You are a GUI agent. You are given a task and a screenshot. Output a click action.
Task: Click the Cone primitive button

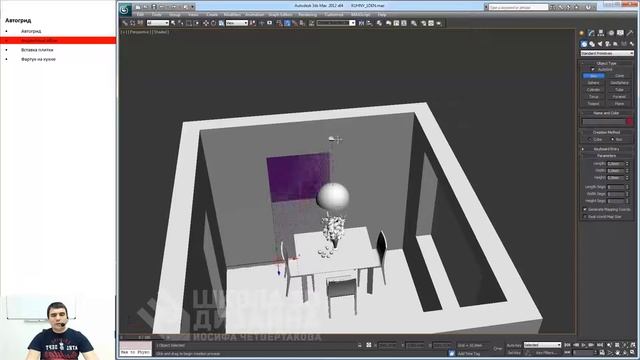(619, 76)
